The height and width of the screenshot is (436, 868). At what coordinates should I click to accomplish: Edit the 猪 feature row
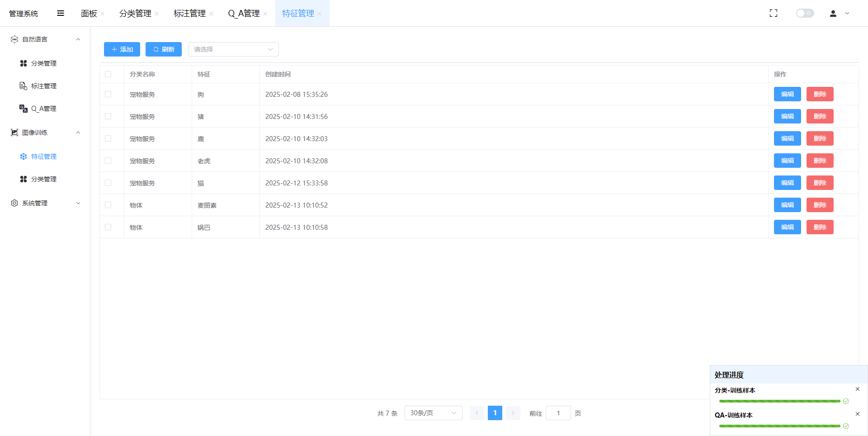coord(787,116)
